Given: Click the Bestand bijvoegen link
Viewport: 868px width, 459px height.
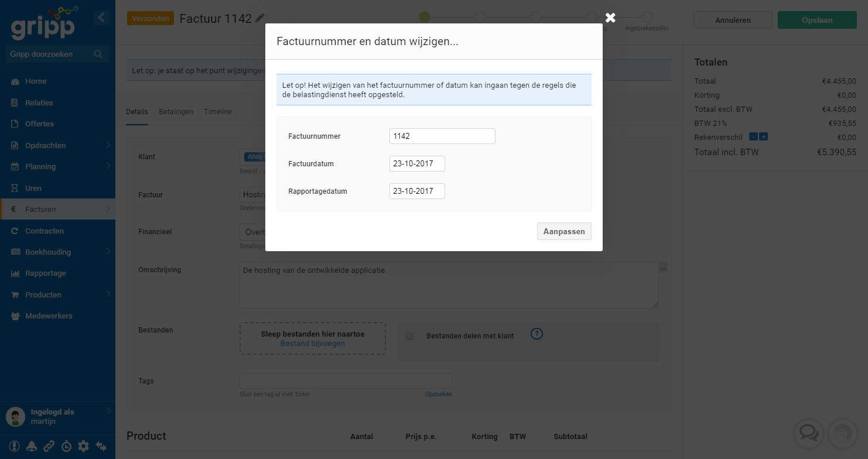Looking at the screenshot, I should click(x=312, y=344).
